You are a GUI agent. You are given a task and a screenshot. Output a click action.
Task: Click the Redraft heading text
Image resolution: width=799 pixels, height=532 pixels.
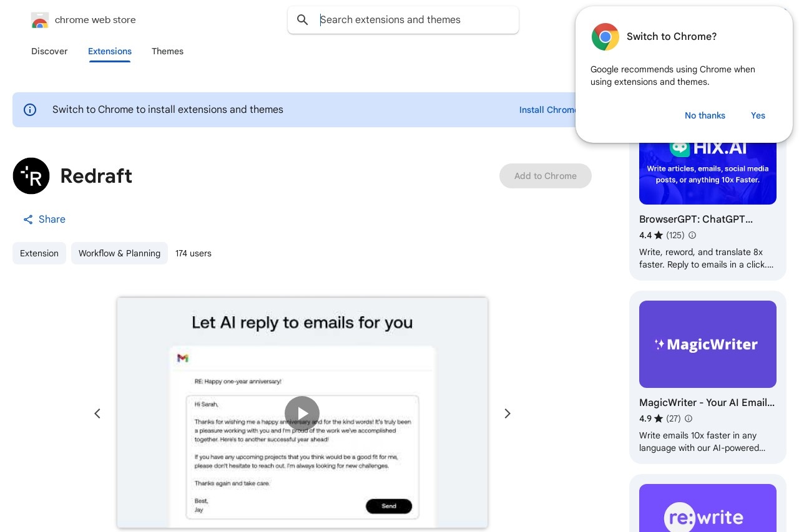(96, 176)
